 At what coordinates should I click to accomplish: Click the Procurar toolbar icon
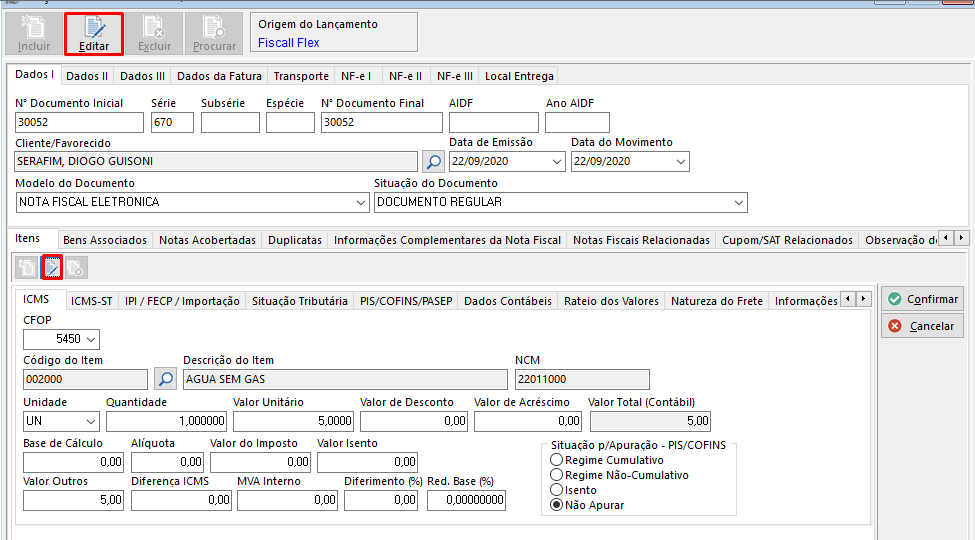click(215, 34)
